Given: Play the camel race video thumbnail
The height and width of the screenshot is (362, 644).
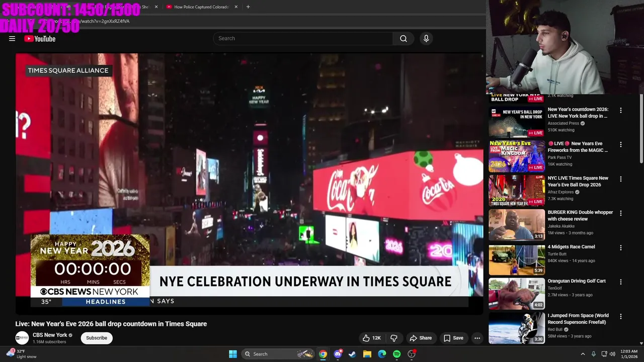Looking at the screenshot, I should coord(517,259).
